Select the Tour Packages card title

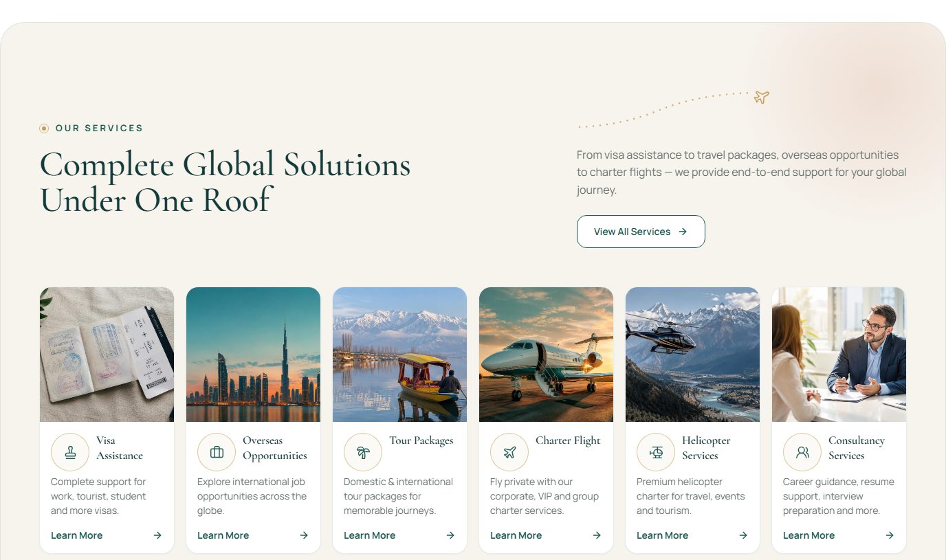tap(421, 440)
